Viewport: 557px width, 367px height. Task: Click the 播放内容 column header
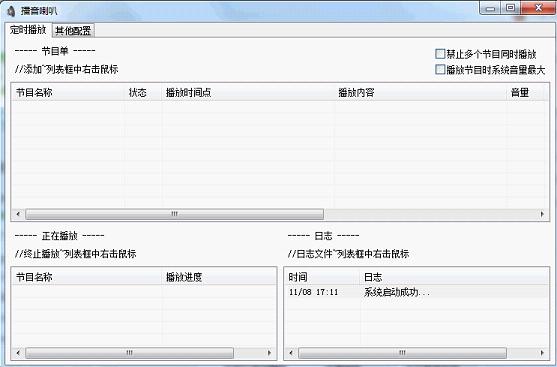pyautogui.click(x=420, y=93)
